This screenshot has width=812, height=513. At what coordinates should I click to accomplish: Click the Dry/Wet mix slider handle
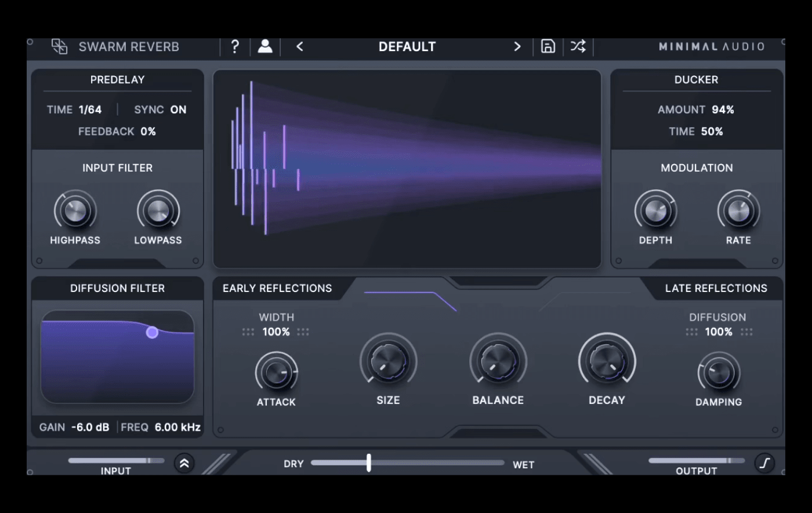pyautogui.click(x=369, y=463)
